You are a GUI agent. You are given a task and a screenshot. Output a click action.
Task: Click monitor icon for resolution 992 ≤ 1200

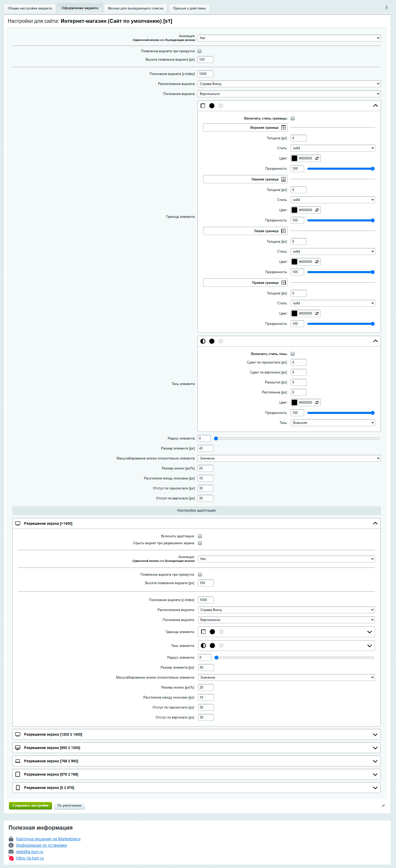[18, 748]
